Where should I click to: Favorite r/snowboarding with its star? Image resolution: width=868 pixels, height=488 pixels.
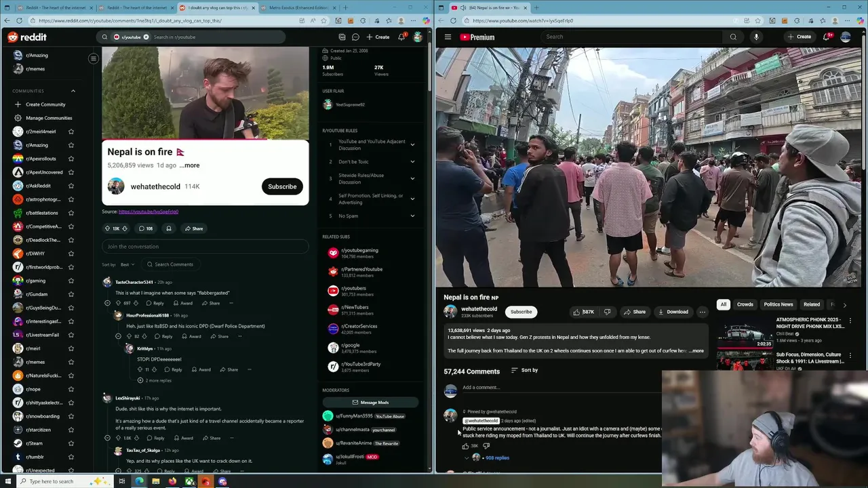pyautogui.click(x=71, y=416)
